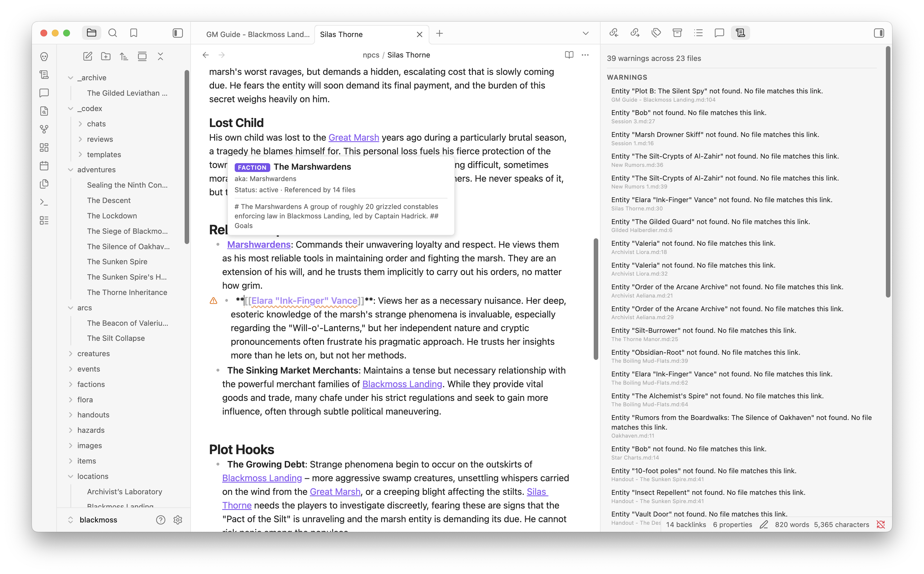Open the tab list dropdown chevron
The width and height of the screenshot is (924, 574).
586,33
